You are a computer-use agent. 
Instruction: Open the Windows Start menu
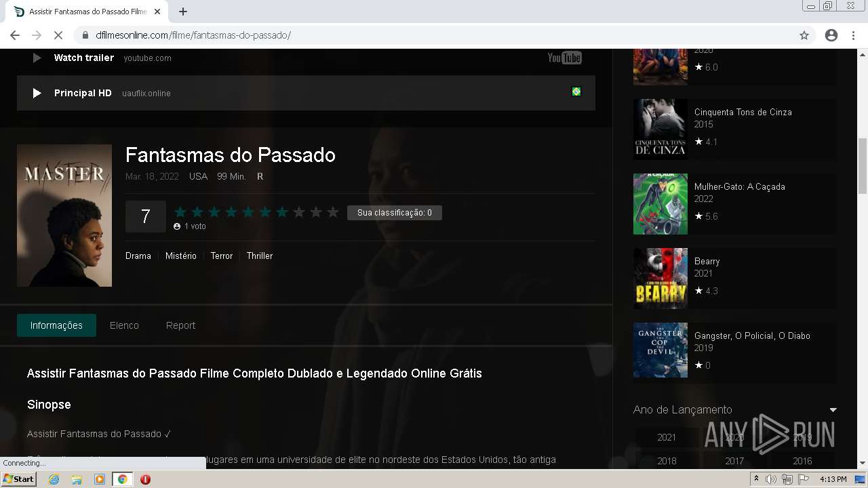[x=19, y=479]
